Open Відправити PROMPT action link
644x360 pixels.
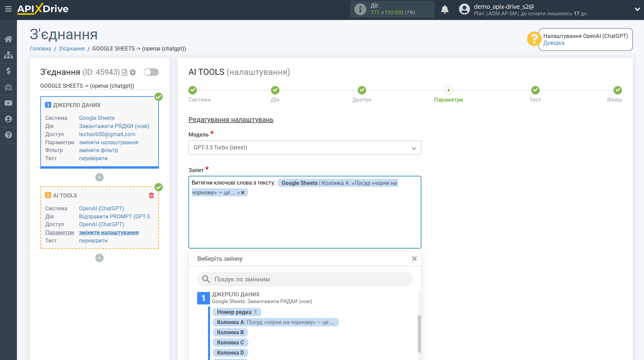(115, 216)
